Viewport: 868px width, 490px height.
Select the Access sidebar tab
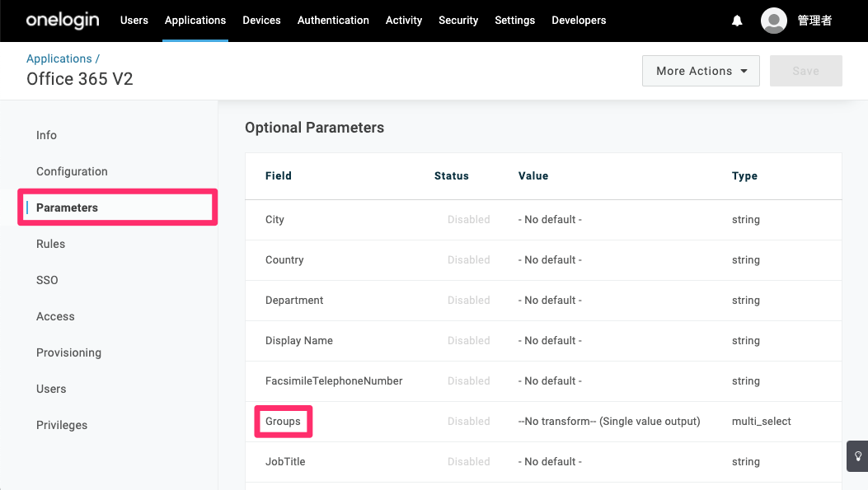[55, 316]
